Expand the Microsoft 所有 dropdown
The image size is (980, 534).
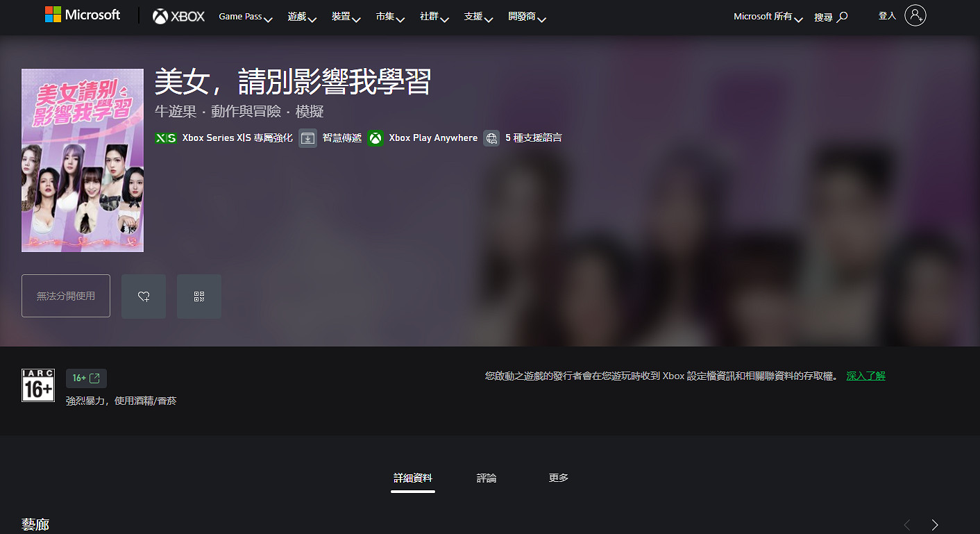(x=766, y=17)
